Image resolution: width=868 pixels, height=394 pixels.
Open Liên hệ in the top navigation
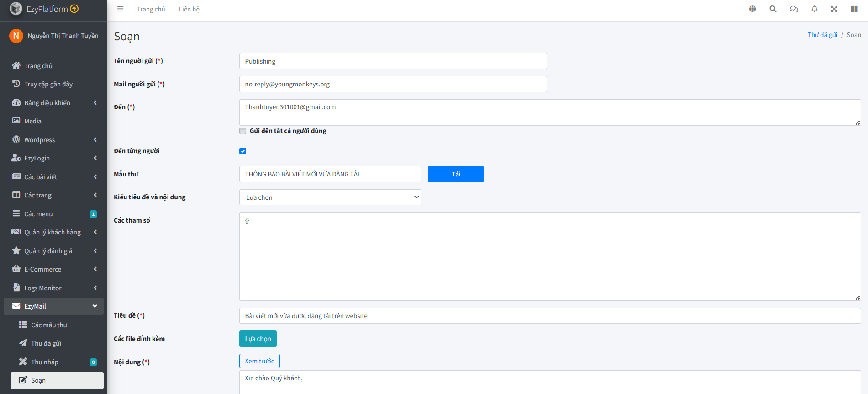coord(189,9)
